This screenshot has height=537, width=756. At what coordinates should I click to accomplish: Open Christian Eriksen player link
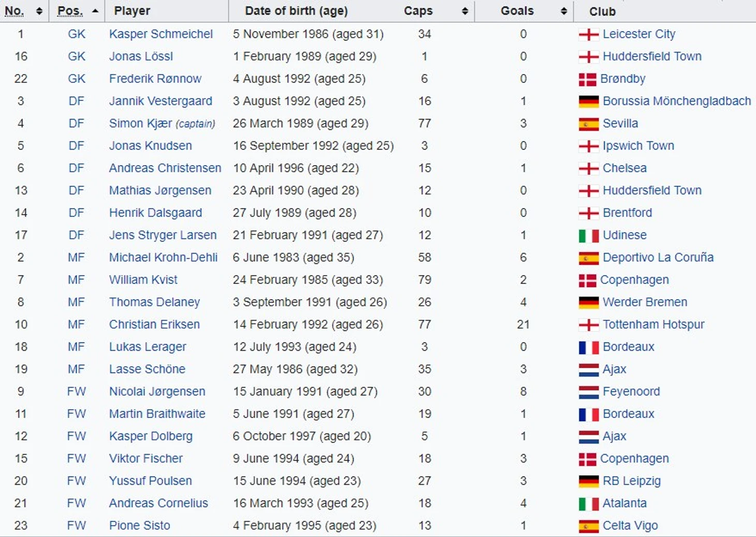(x=154, y=324)
